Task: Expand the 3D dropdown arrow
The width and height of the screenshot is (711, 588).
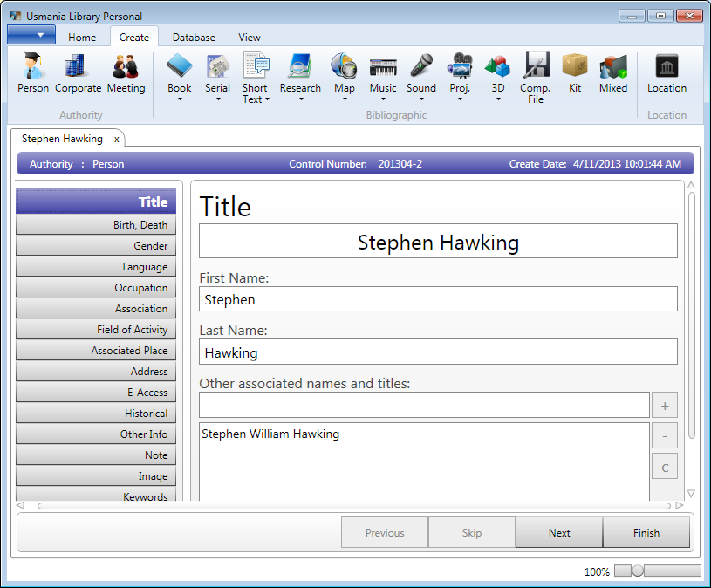Action: (498, 99)
